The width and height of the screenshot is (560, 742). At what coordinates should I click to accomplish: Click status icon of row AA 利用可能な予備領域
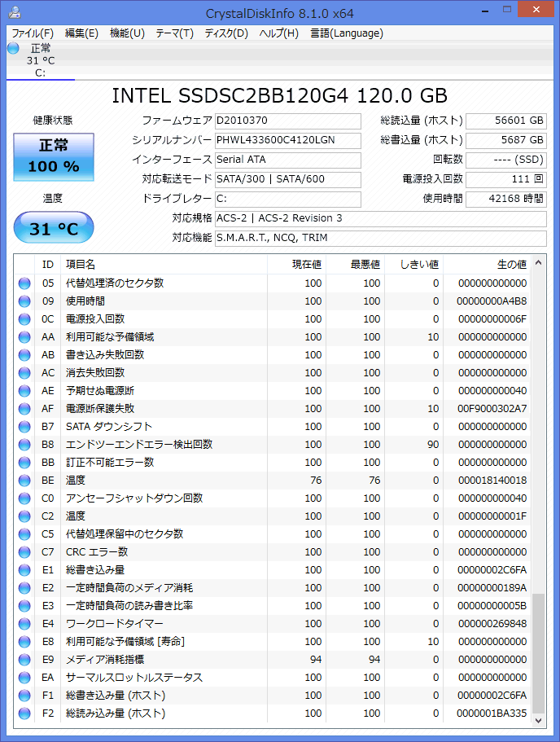tap(24, 337)
